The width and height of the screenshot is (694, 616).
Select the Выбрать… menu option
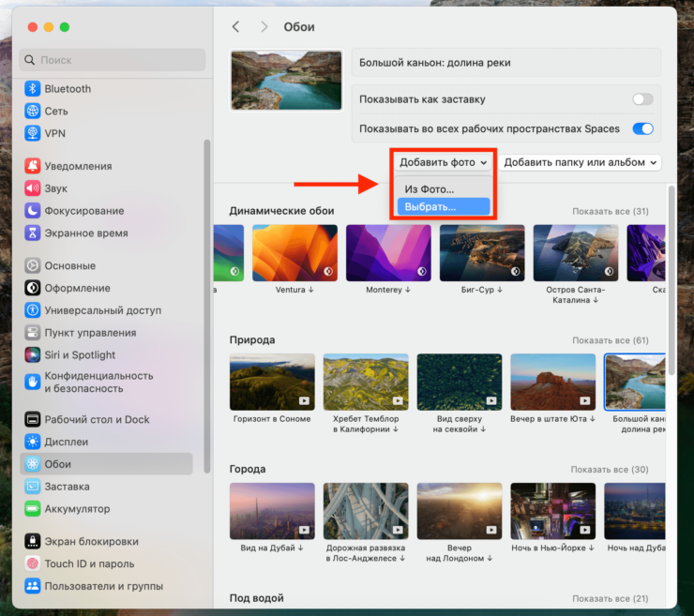pos(430,206)
